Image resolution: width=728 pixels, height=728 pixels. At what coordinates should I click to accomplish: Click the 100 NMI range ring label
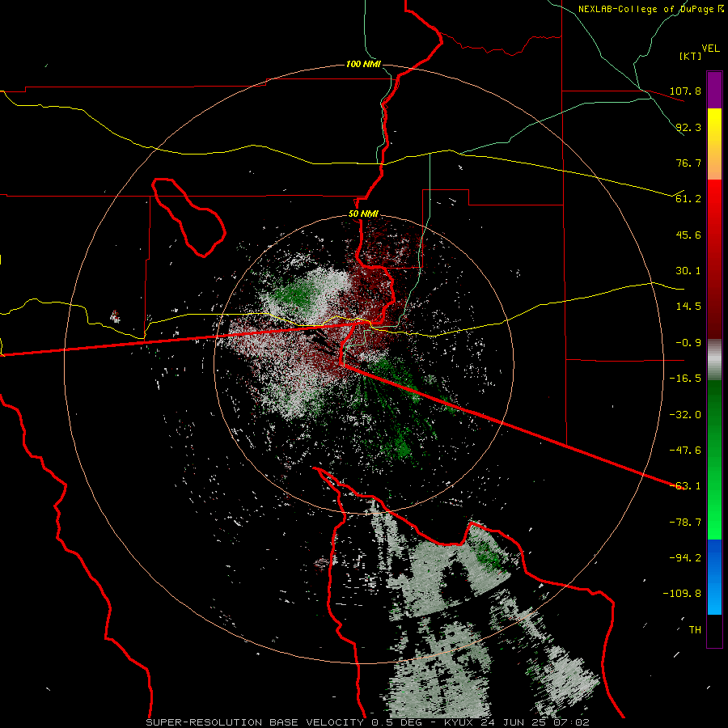pos(363,64)
